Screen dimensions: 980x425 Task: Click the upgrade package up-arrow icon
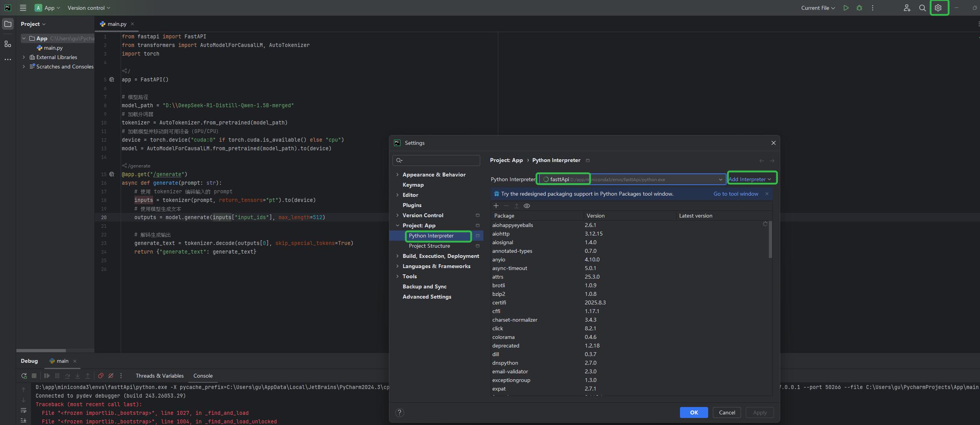tap(517, 206)
